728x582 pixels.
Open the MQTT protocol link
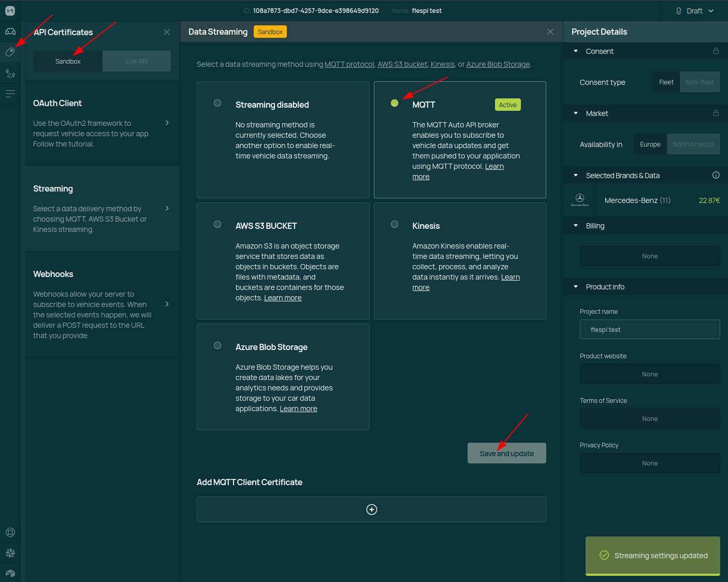point(350,64)
